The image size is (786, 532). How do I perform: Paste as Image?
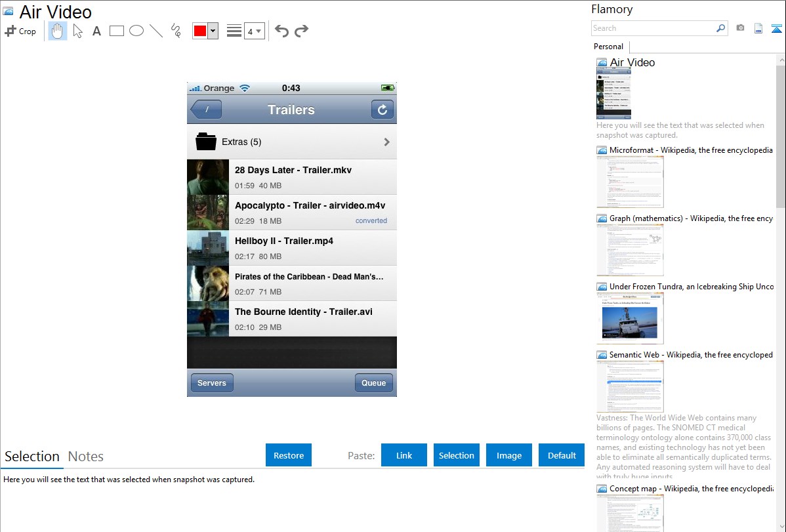coord(508,455)
